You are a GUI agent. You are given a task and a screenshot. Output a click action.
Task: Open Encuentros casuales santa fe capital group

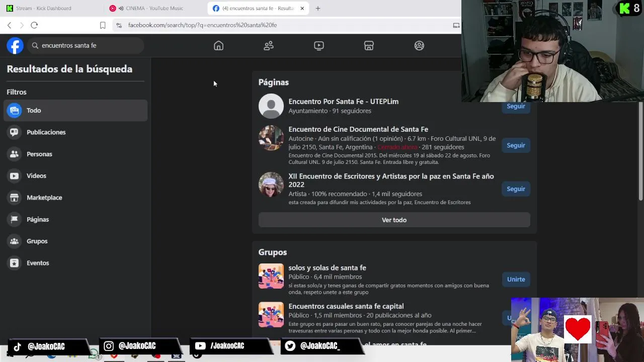(346, 306)
